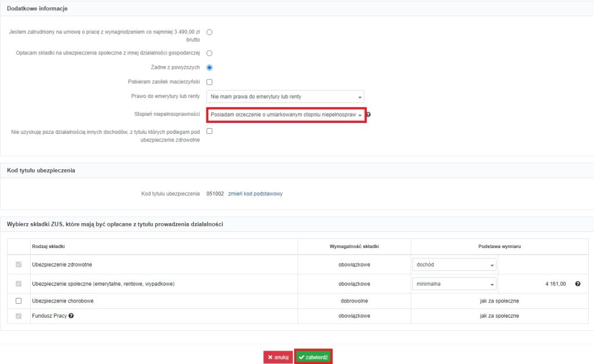Click the Ubezpieczenie zdrowotne row checkbox
The width and height of the screenshot is (594, 364).
(19, 264)
